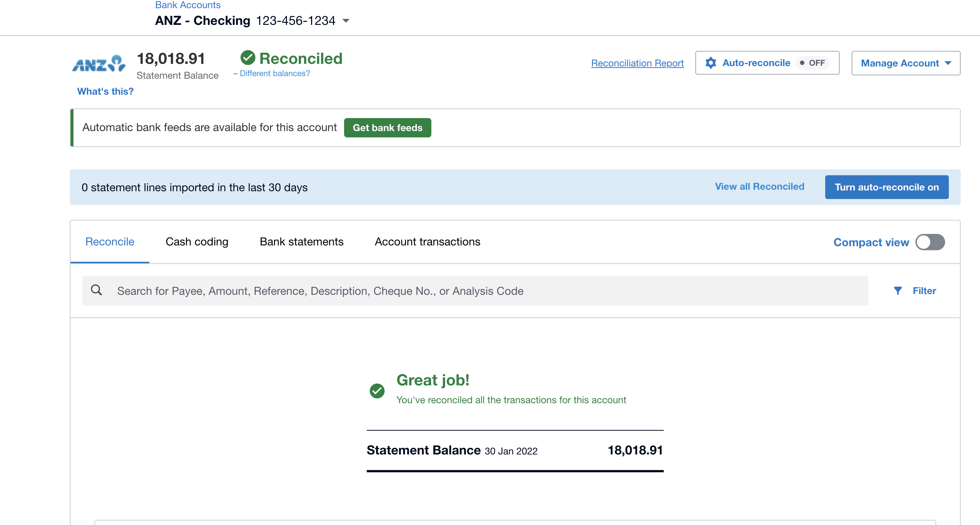The image size is (980, 525).
Task: Expand the ANZ Checking account dropdown arrow
Action: click(346, 21)
